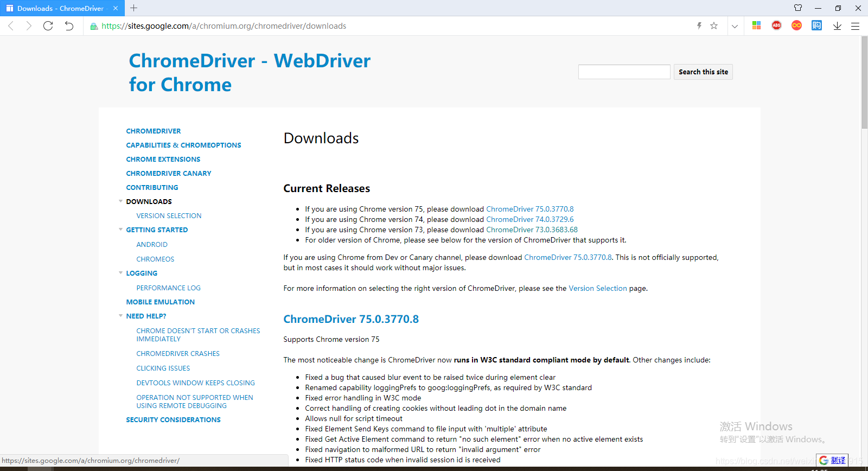The width and height of the screenshot is (868, 471).
Task: Open CONTRIBUTING sidebar link
Action: pos(152,188)
